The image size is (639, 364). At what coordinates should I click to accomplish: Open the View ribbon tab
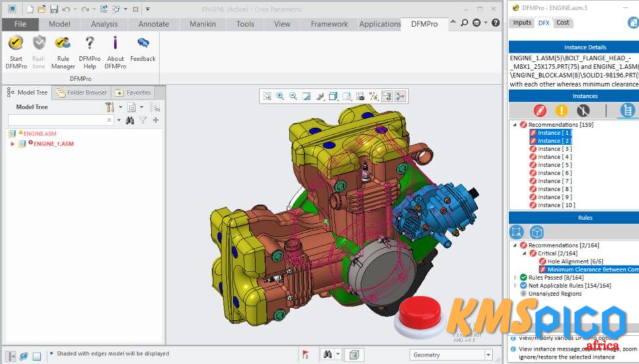point(282,24)
